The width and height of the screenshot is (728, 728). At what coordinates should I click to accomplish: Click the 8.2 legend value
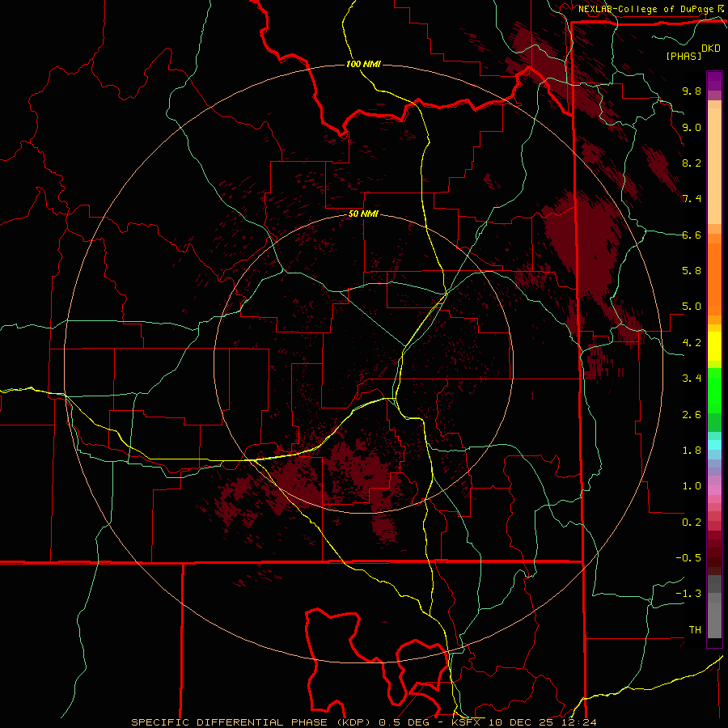point(692,163)
